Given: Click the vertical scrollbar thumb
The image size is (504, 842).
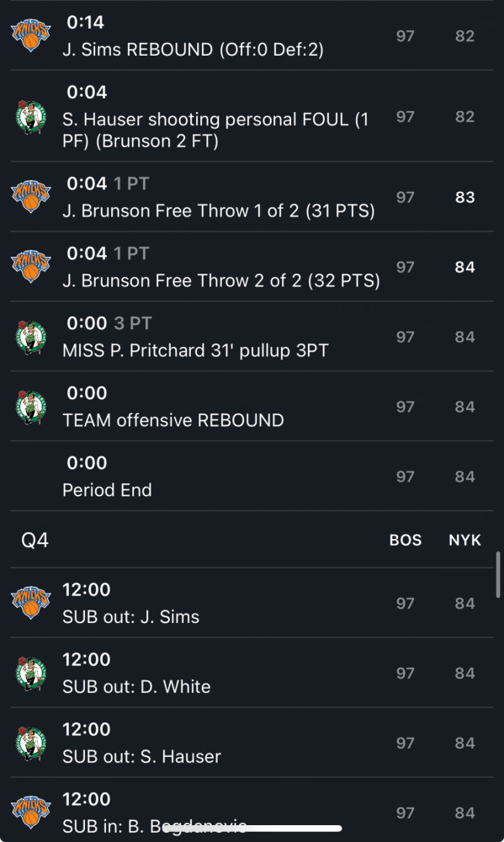Looking at the screenshot, I should (x=499, y=574).
